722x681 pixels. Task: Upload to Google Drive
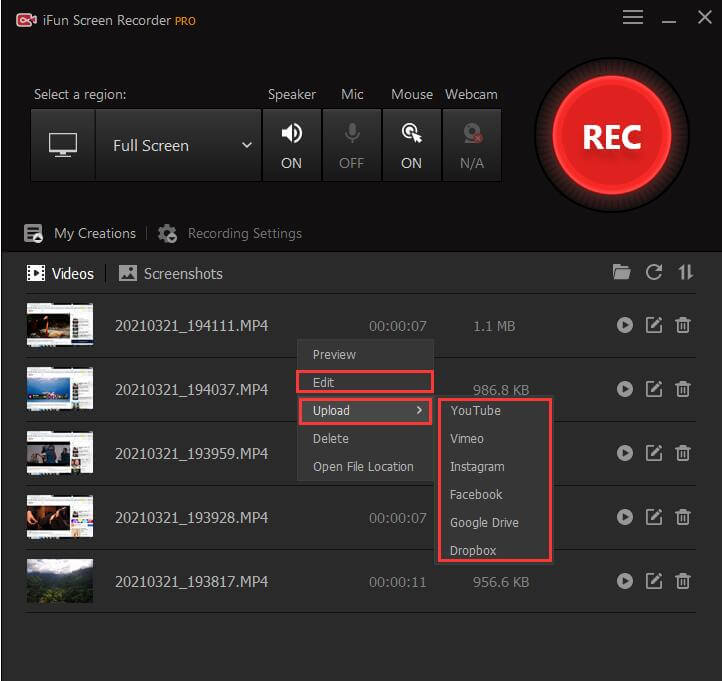tap(495, 523)
